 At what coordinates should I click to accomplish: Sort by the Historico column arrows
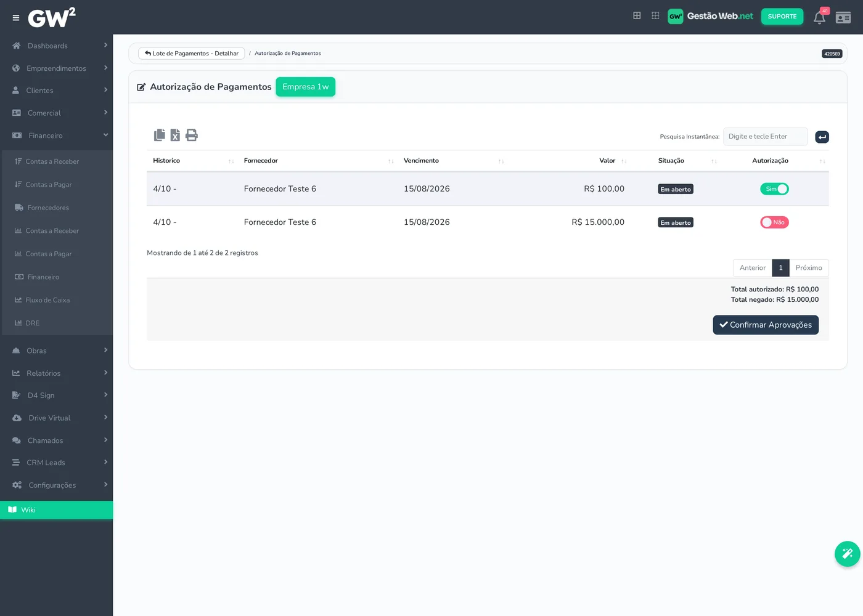(231, 161)
